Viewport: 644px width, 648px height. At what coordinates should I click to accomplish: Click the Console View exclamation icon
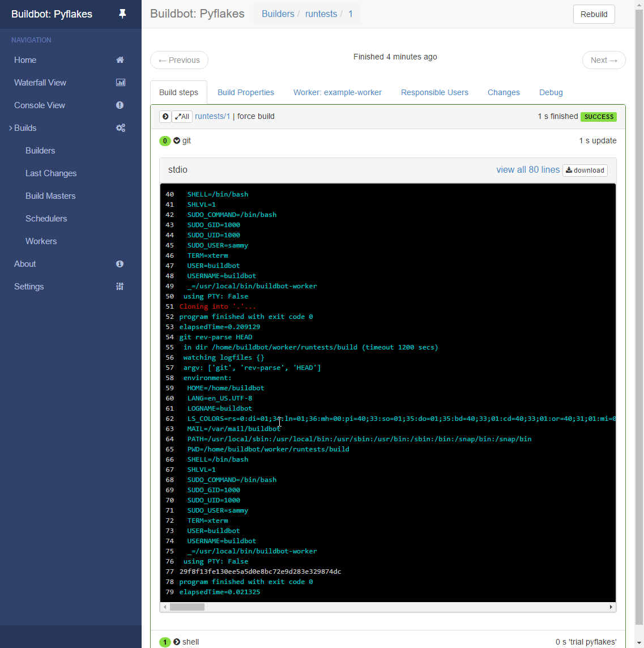[120, 105]
